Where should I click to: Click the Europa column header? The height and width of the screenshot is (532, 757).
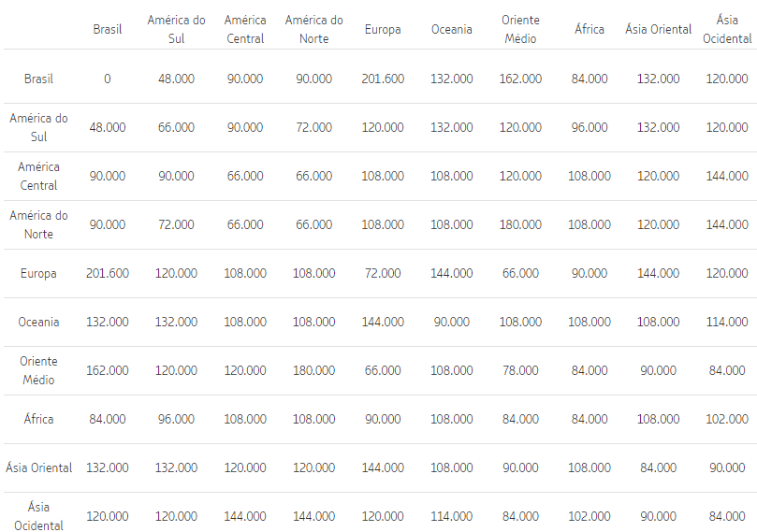pyautogui.click(x=383, y=30)
